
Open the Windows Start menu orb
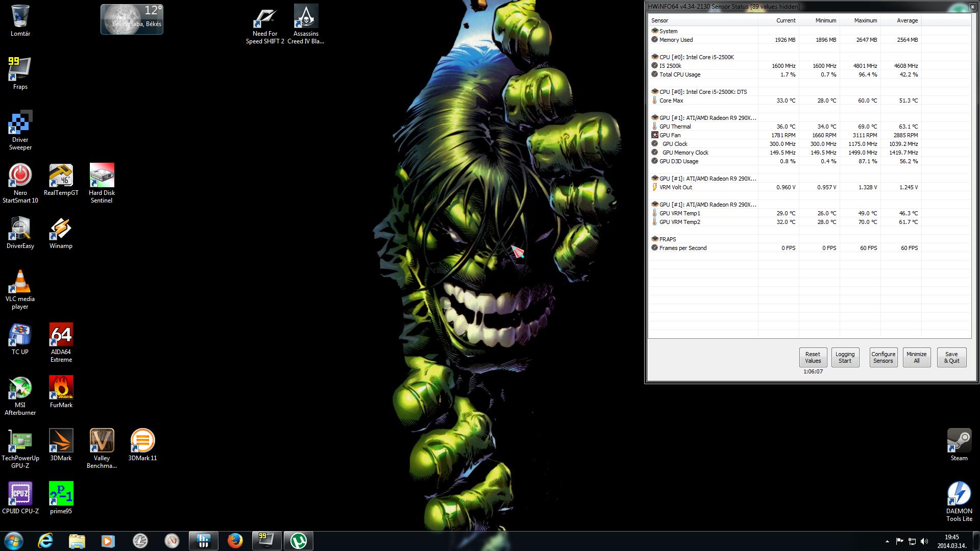pos(14,541)
